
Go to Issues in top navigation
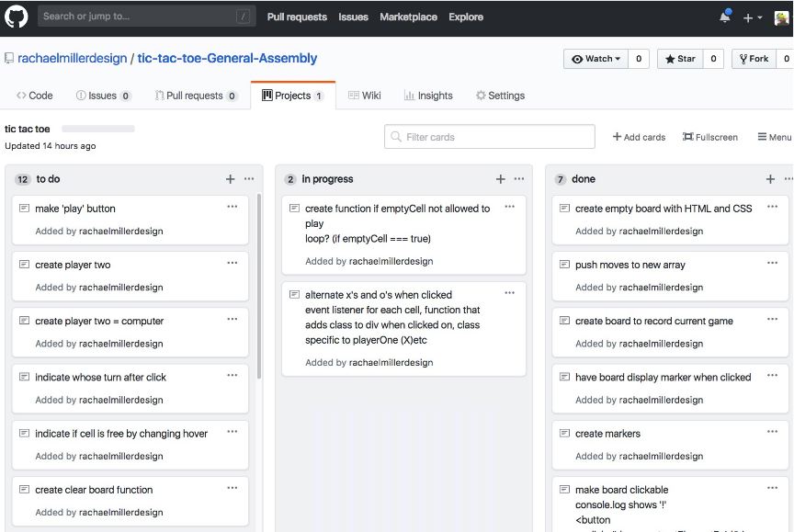(x=354, y=17)
